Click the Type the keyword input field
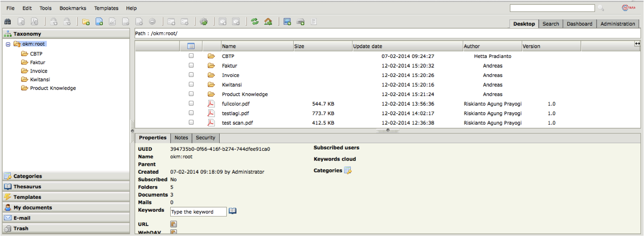644x236 pixels. click(x=198, y=212)
